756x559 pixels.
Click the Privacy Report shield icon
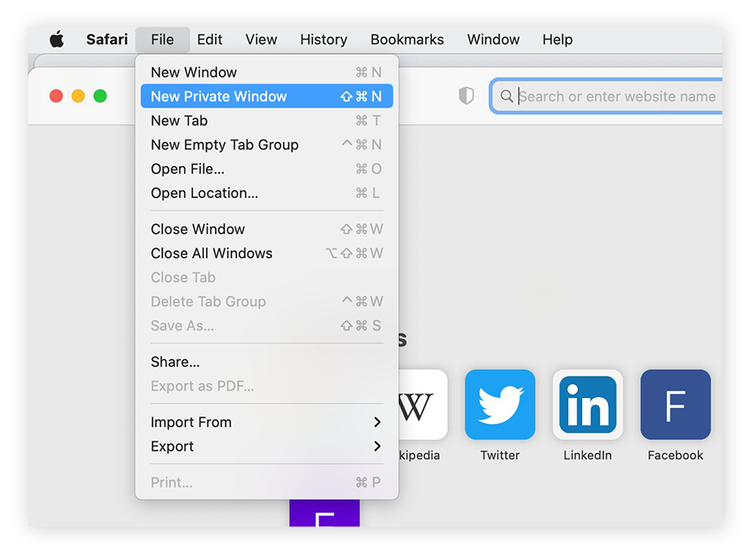click(465, 96)
